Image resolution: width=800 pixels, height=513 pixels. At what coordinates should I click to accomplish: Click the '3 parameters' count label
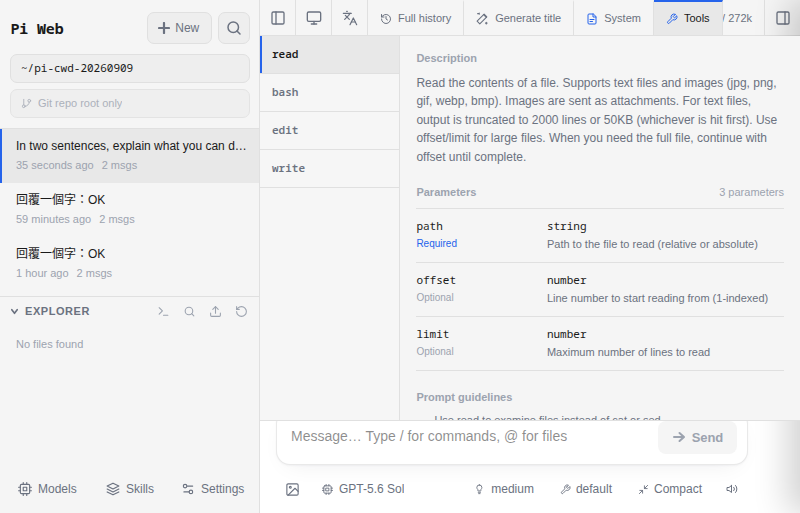751,192
